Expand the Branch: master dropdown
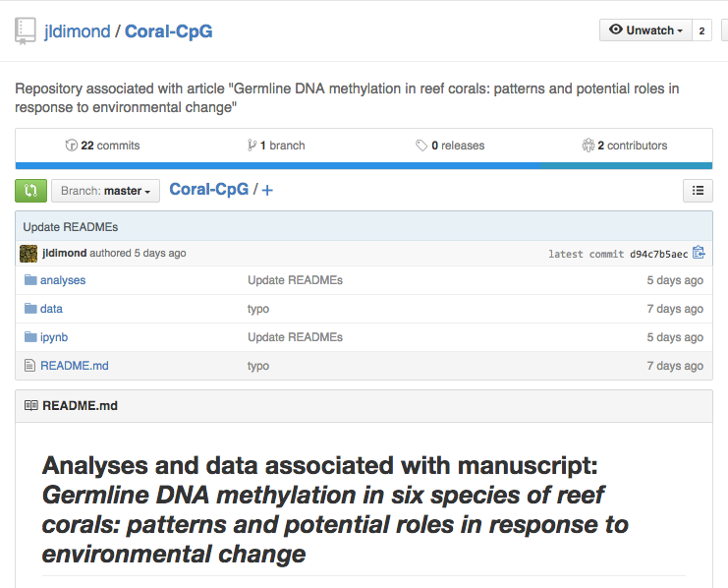Viewport: 728px width, 588px height. click(x=105, y=191)
